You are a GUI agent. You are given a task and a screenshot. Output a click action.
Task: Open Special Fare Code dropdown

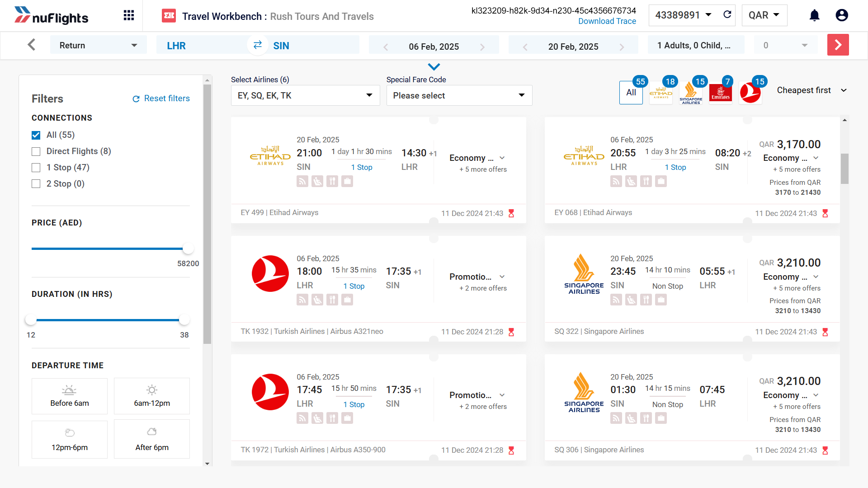click(459, 95)
